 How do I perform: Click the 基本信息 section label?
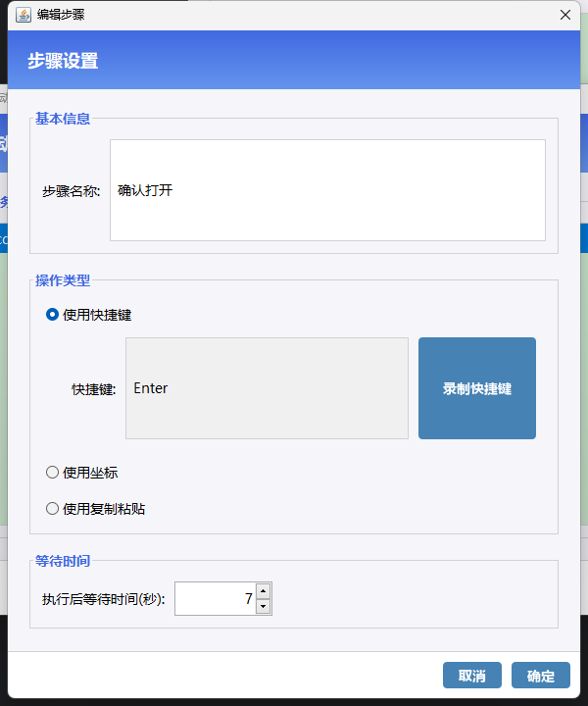[63, 119]
